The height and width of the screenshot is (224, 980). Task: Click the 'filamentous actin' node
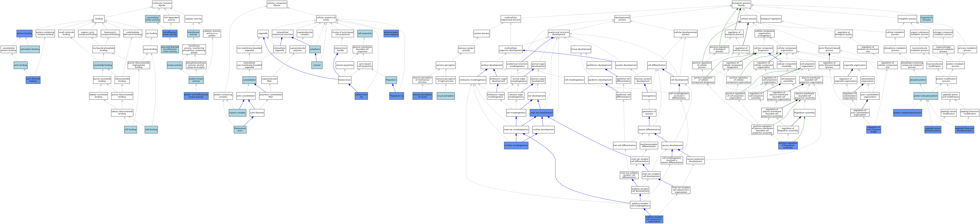[240, 129]
